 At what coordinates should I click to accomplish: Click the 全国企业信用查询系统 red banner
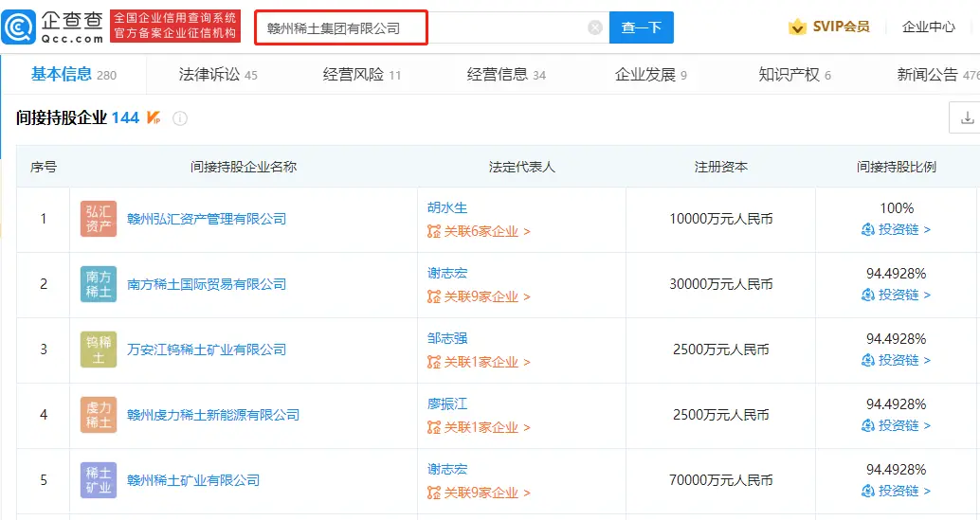[x=175, y=27]
